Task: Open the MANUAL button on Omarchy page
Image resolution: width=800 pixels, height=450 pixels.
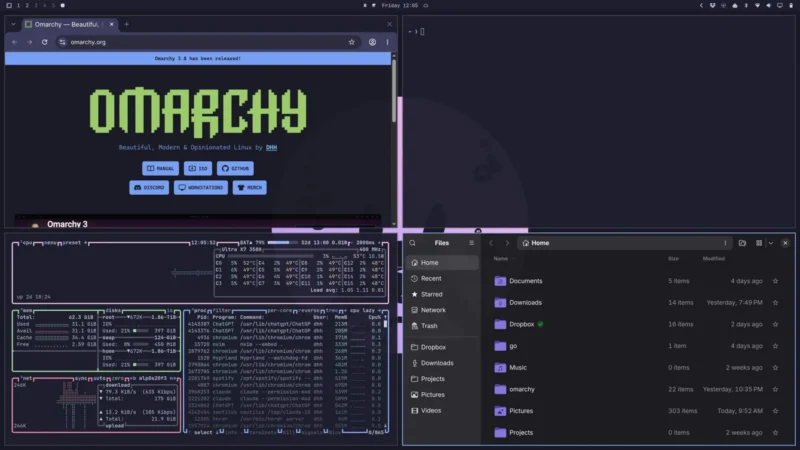Action: pyautogui.click(x=160, y=168)
